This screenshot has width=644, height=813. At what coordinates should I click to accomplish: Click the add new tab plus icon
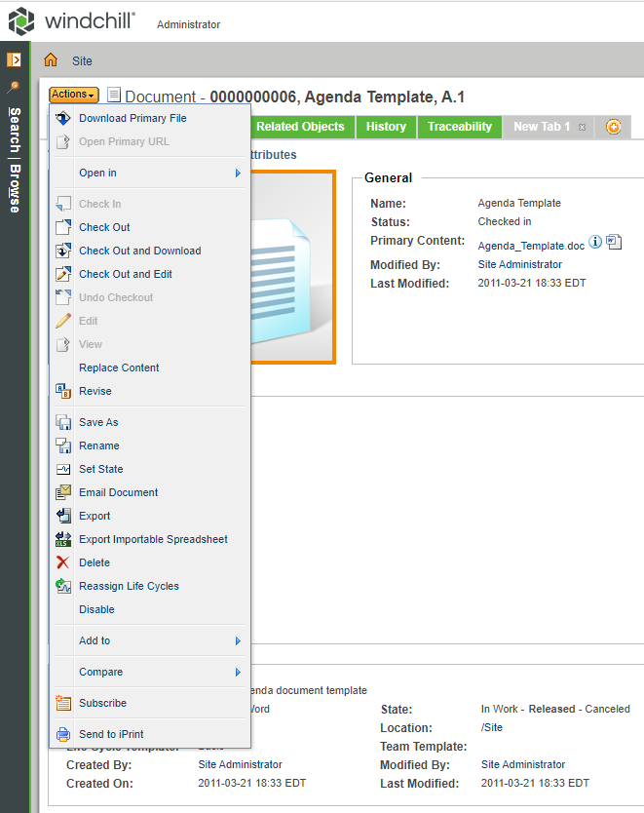click(x=613, y=127)
